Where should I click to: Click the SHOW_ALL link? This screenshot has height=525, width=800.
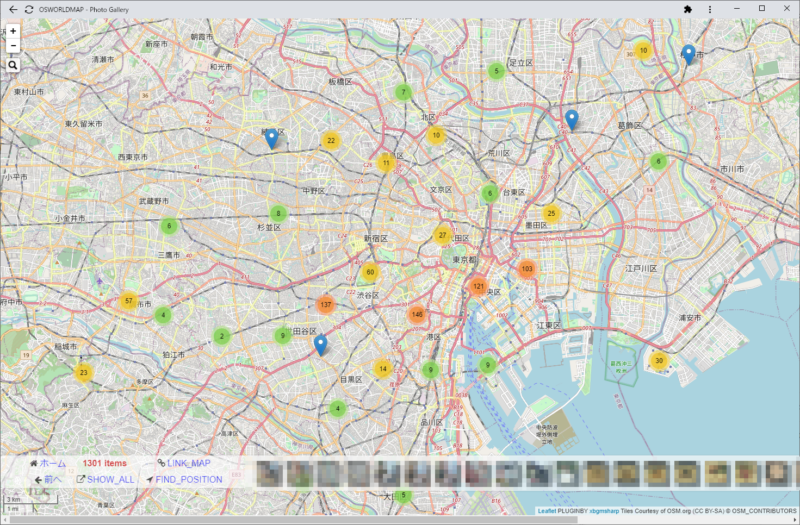(x=106, y=480)
